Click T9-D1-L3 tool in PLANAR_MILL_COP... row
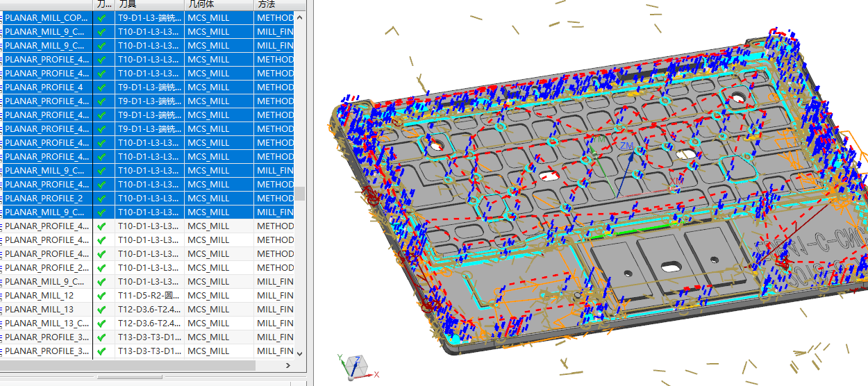Screen dimensions: 868x386 tap(149, 17)
